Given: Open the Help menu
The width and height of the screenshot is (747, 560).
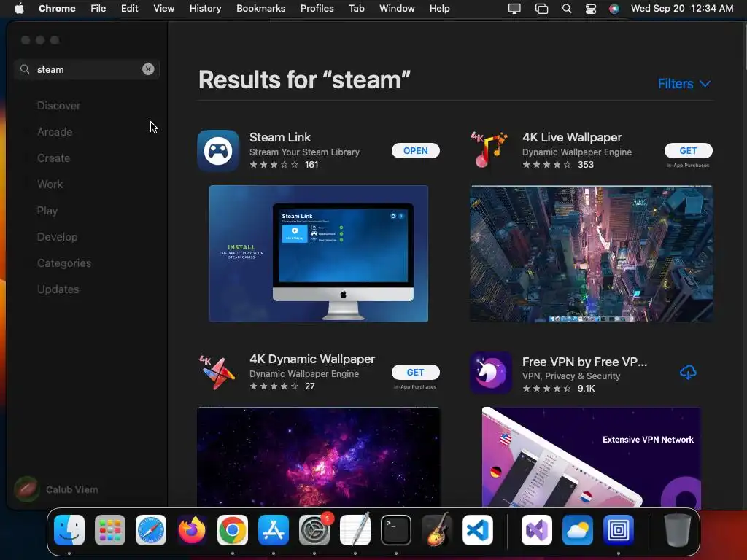Looking at the screenshot, I should [x=439, y=9].
